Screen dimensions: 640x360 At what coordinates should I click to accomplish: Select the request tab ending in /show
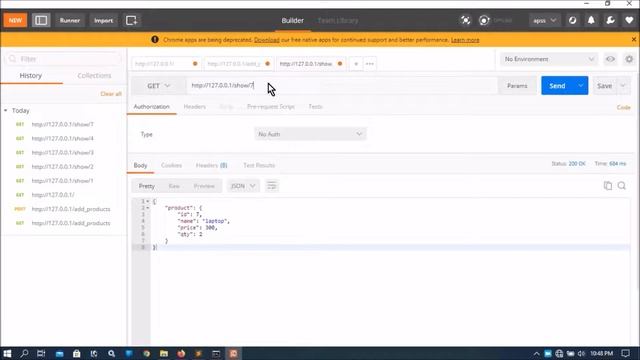(x=311, y=64)
